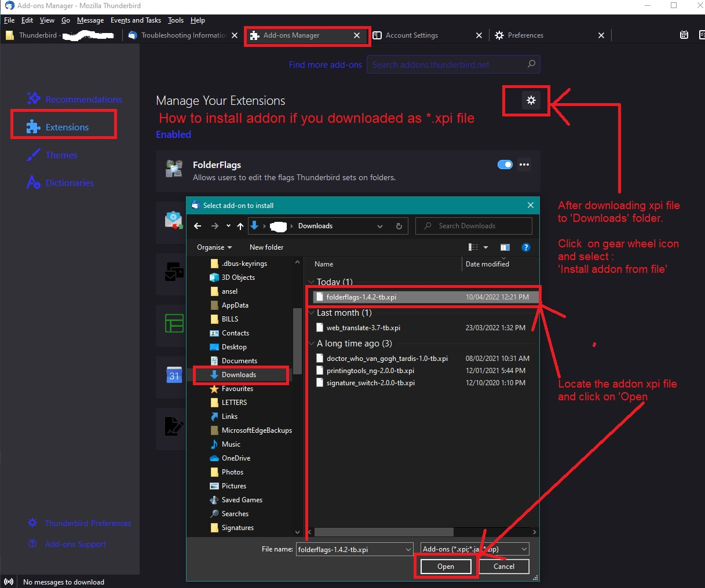The width and height of the screenshot is (705, 588).
Task: Expand the Organise dropdown menu
Action: [214, 247]
